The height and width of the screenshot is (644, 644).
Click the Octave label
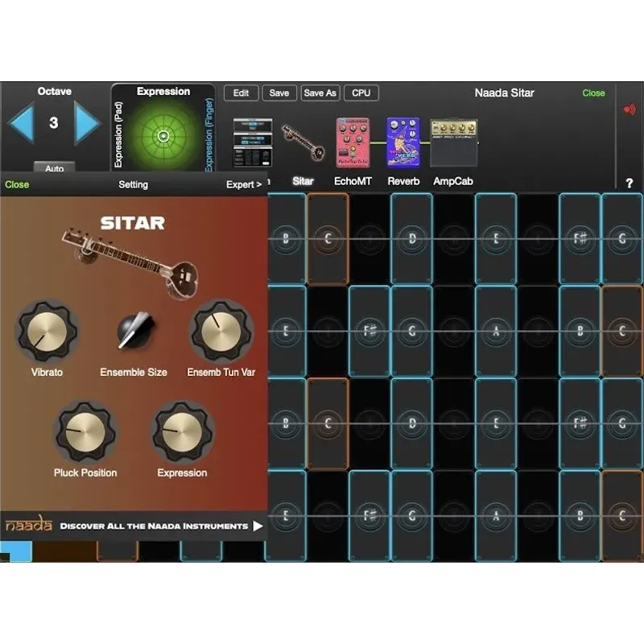pos(54,91)
